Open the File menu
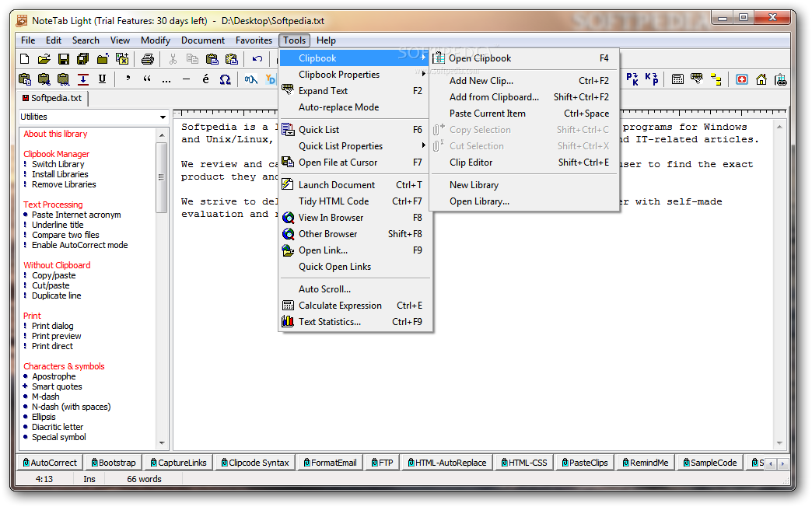This screenshot has width=812, height=507. pos(28,40)
